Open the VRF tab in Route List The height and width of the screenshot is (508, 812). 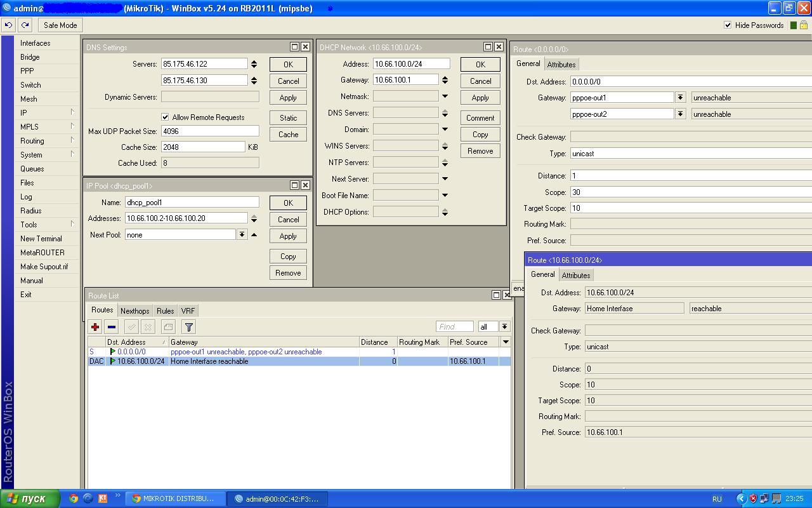(x=188, y=311)
